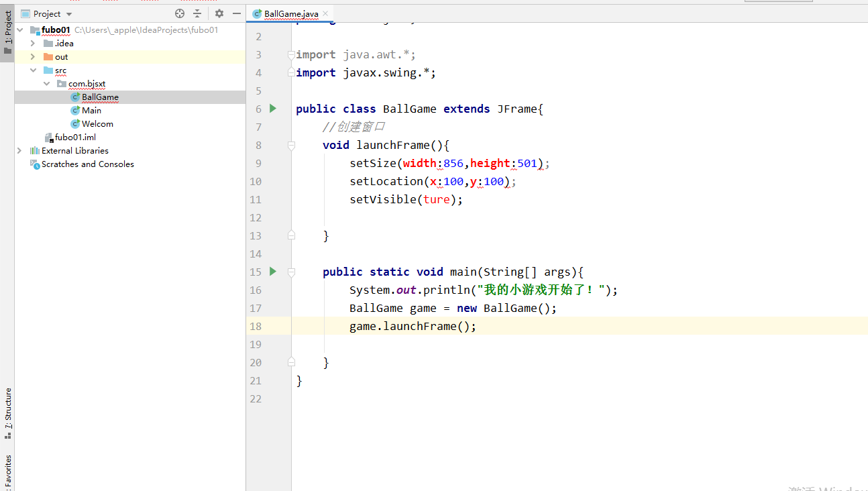Click 'new BallGame()' on line 17
Image resolution: width=868 pixels, height=491 pixels.
(504, 308)
